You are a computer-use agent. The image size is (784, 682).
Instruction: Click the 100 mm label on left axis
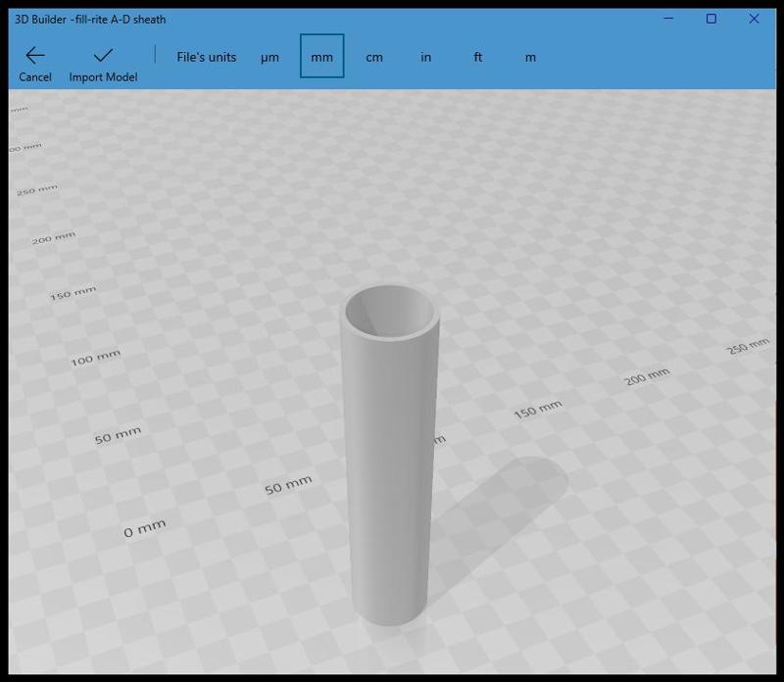click(95, 357)
